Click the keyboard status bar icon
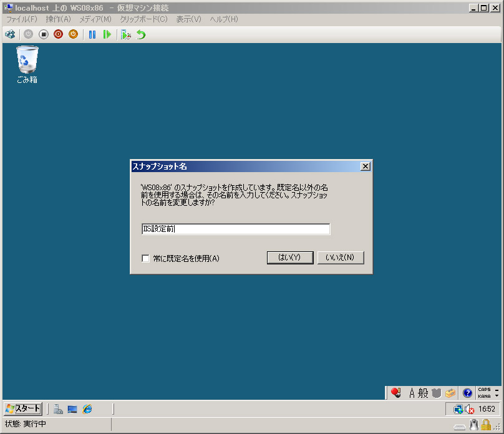 pos(460,427)
